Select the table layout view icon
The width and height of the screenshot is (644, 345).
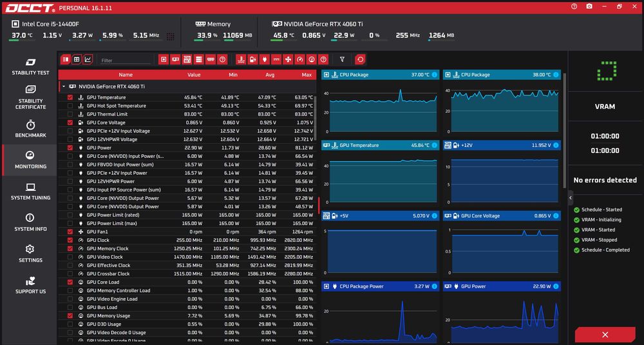pyautogui.click(x=77, y=59)
